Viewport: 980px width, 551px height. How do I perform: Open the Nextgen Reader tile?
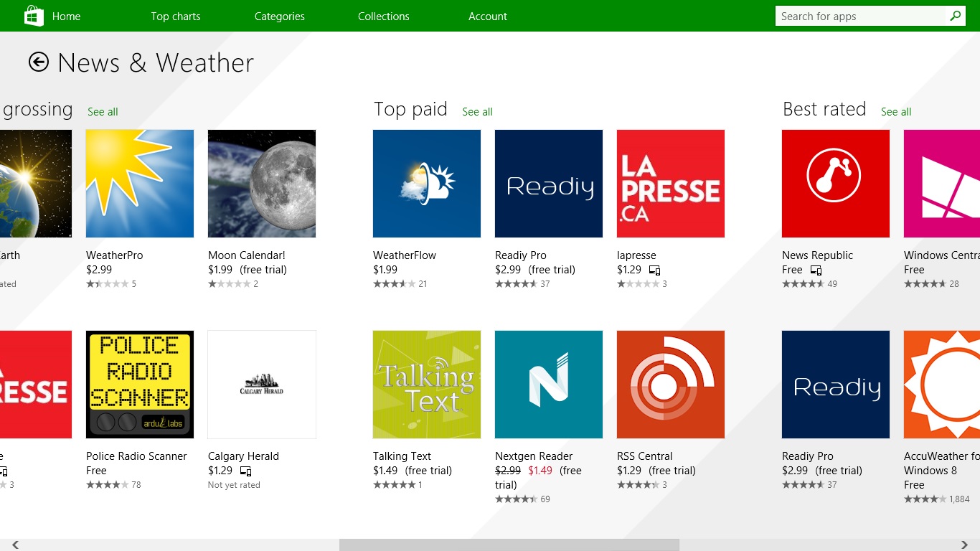pos(549,385)
